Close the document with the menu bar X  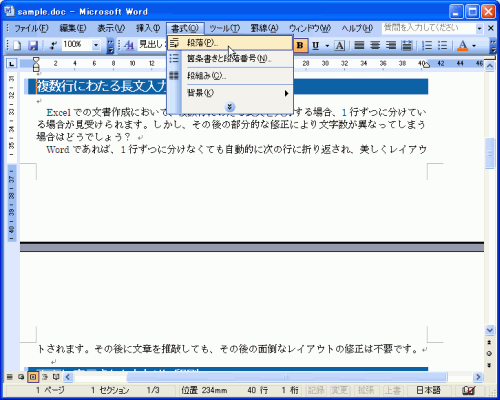pos(491,28)
